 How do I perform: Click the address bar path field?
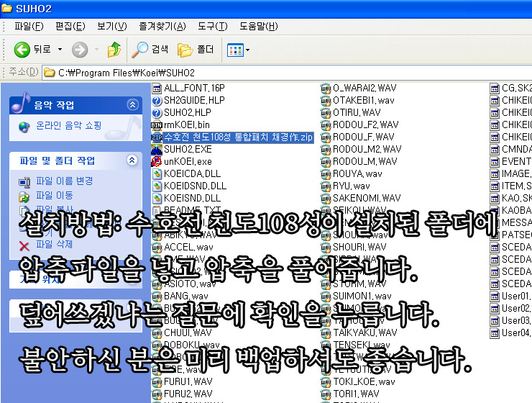click(287, 73)
